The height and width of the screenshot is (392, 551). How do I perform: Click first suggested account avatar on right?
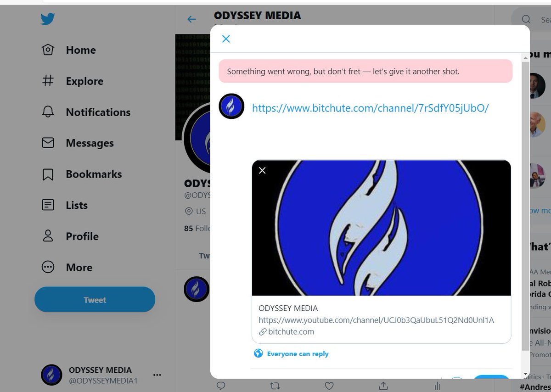click(x=537, y=85)
